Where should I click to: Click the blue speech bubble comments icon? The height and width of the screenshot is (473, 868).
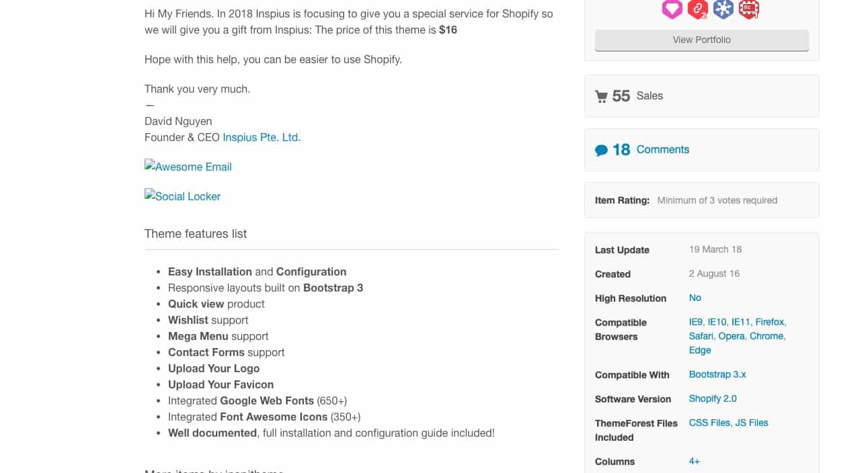pyautogui.click(x=601, y=150)
